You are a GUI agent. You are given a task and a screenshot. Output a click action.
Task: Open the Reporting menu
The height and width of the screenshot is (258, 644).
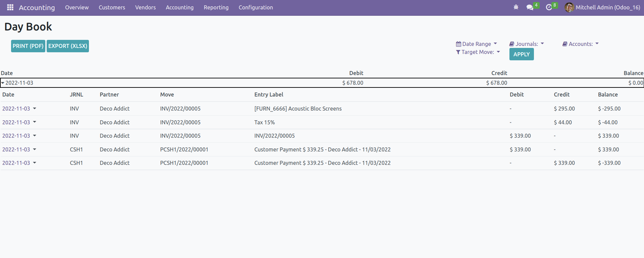216,7
